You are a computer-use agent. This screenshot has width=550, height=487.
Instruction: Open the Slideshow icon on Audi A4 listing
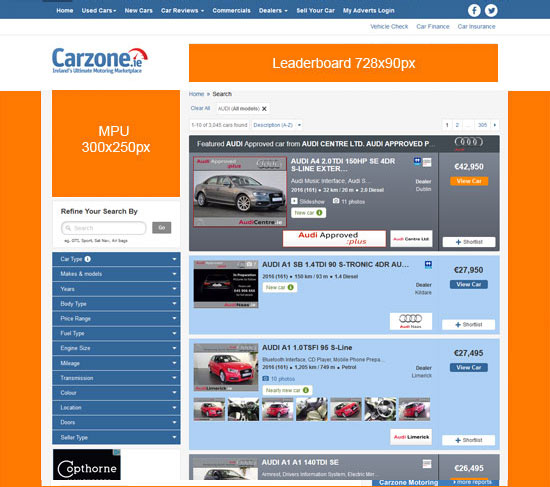pyautogui.click(x=294, y=201)
